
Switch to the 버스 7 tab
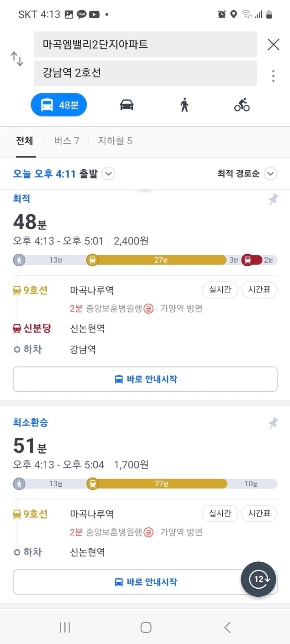(x=67, y=141)
